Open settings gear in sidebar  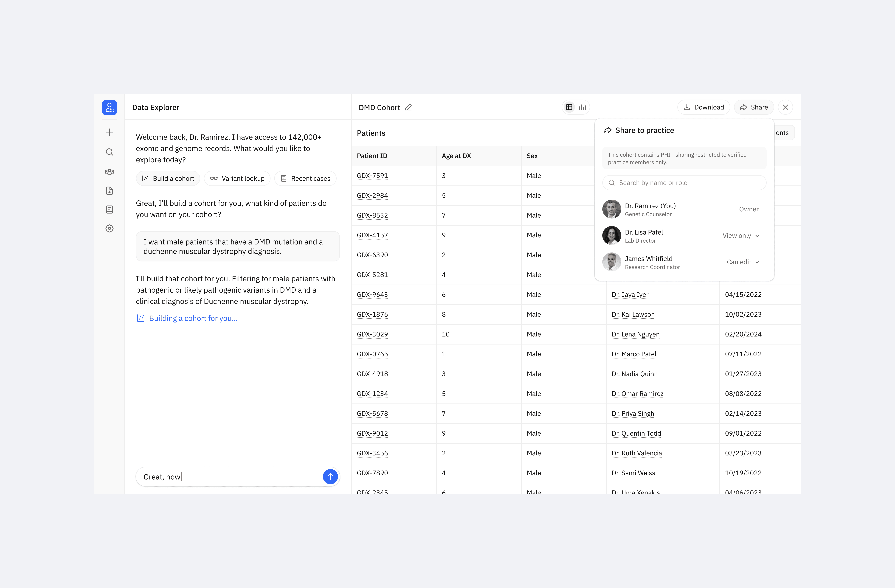pyautogui.click(x=109, y=229)
